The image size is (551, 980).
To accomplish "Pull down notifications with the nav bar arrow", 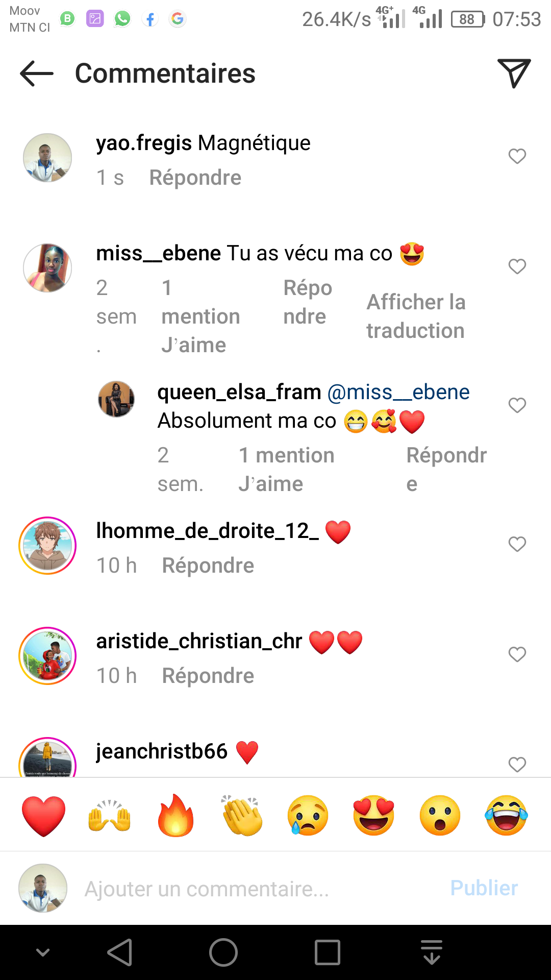I will [x=432, y=952].
